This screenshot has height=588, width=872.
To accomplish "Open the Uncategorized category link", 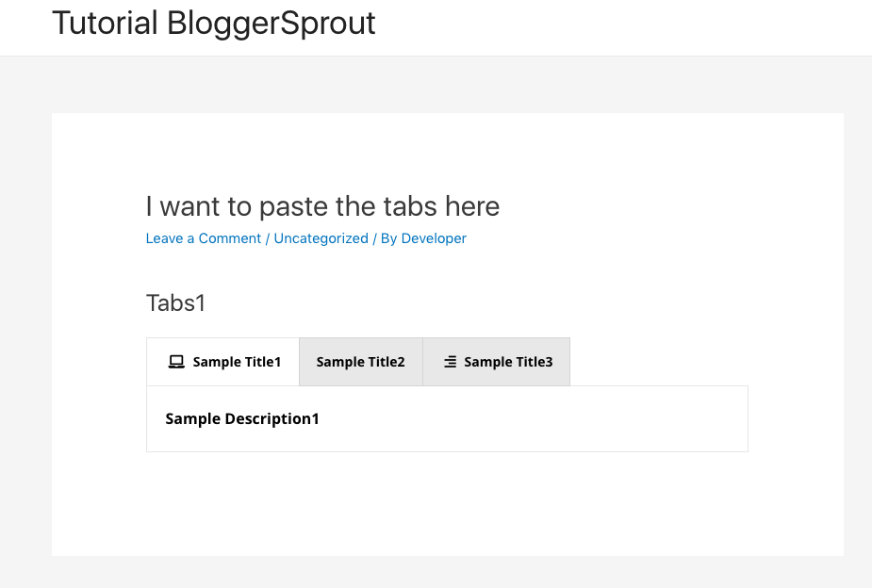I will 321,238.
